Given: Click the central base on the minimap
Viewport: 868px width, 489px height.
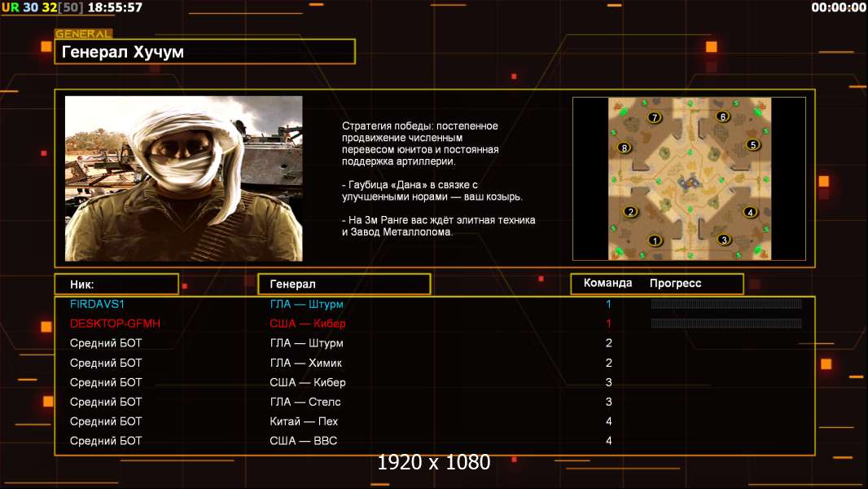Looking at the screenshot, I should [x=689, y=183].
